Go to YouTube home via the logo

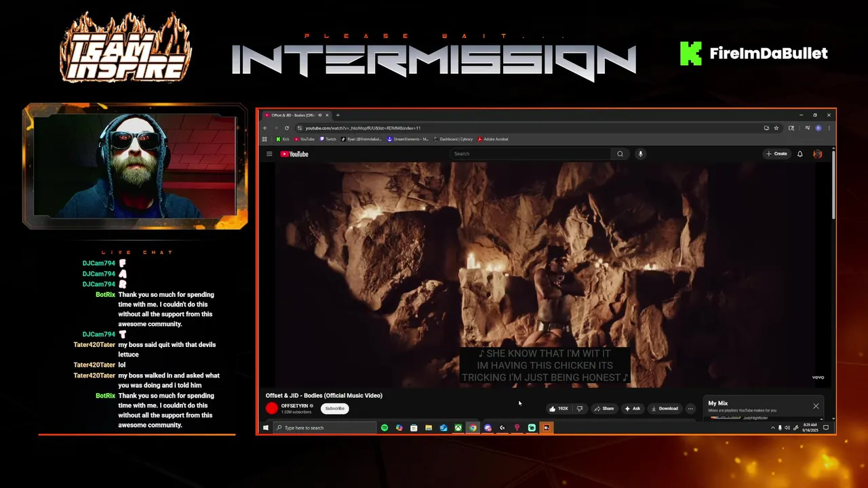click(x=294, y=154)
